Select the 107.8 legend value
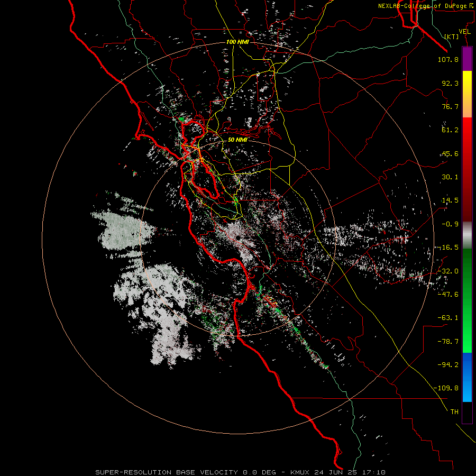 click(448, 59)
